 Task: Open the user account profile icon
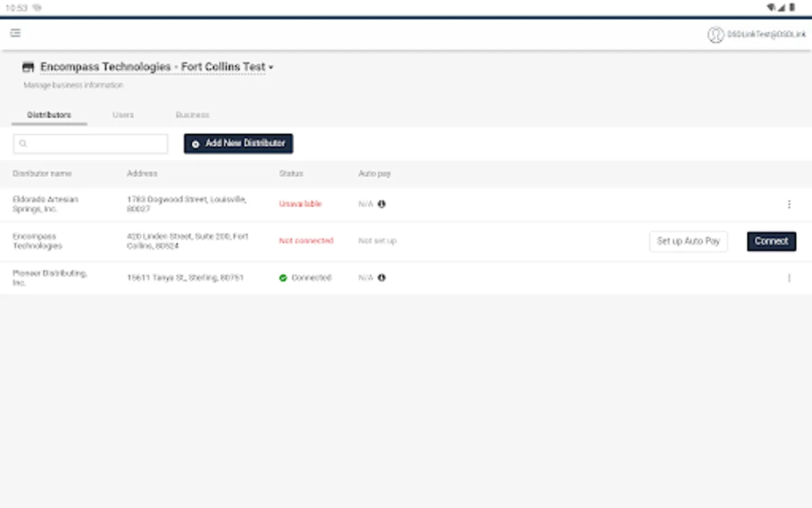pyautogui.click(x=716, y=35)
